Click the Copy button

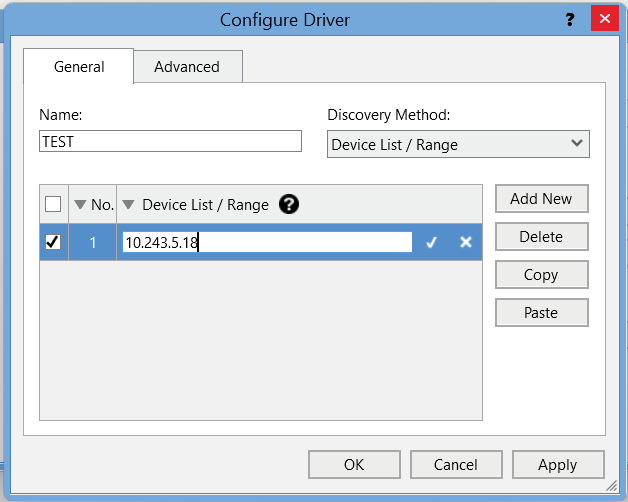pos(541,274)
